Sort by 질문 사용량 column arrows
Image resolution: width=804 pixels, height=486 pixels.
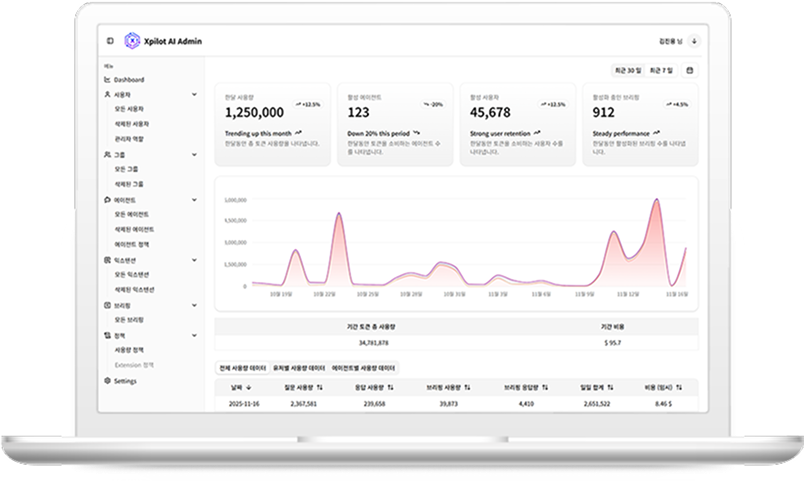point(319,386)
